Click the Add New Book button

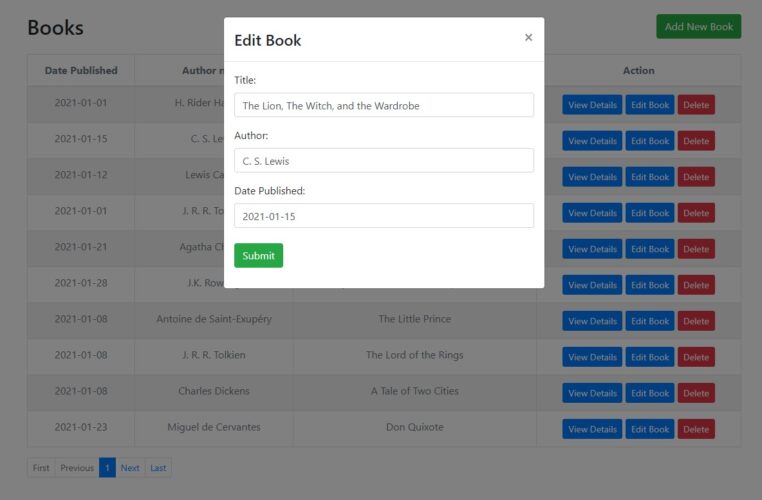coord(698,27)
